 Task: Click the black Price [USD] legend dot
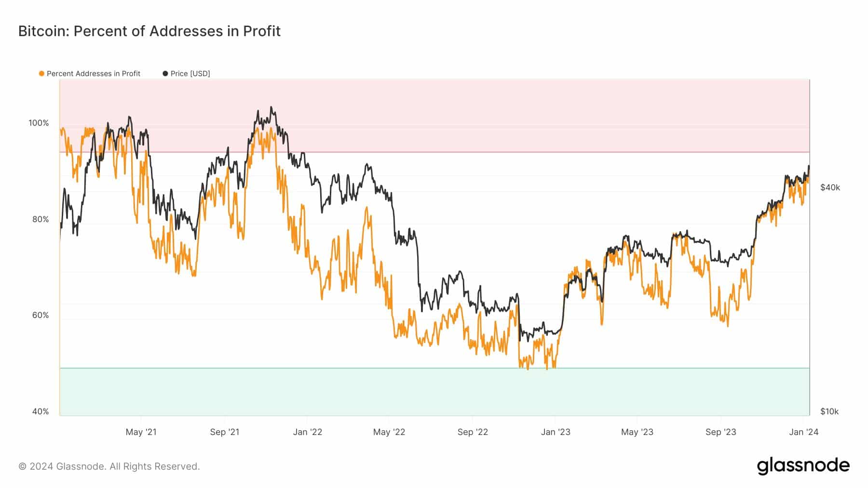[165, 74]
